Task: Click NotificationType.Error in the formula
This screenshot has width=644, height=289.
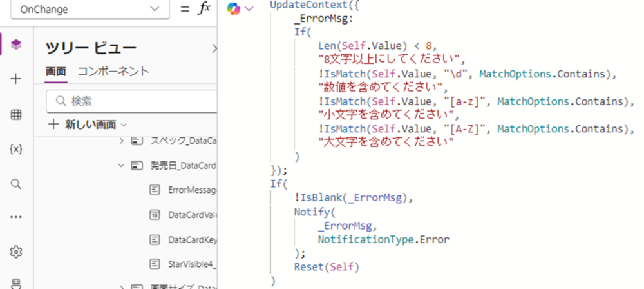Action: coord(384,239)
